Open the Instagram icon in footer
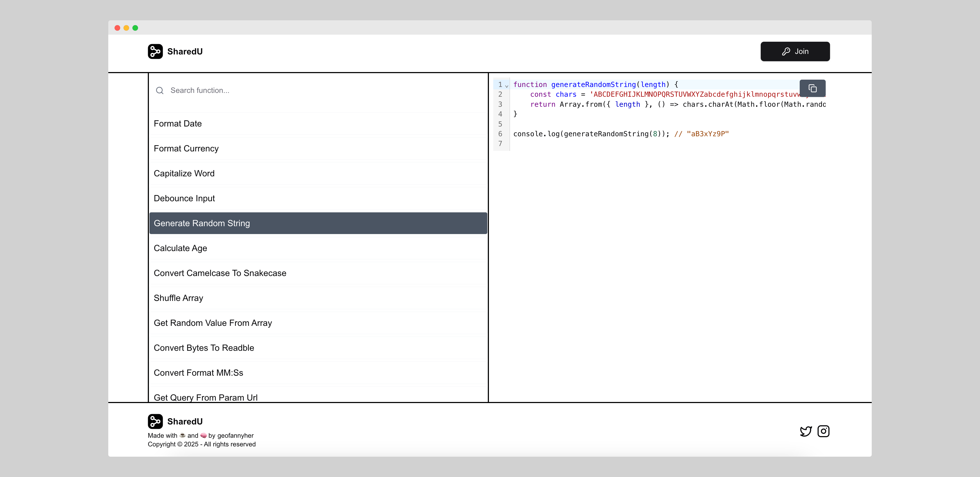 823,431
